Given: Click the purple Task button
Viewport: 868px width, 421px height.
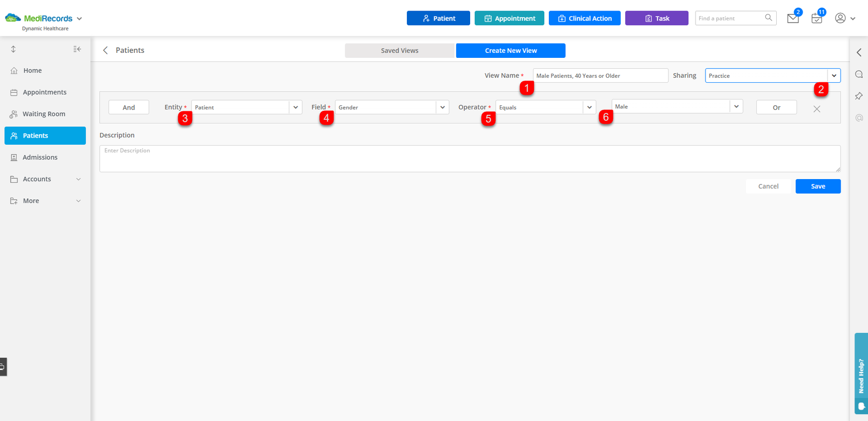Looking at the screenshot, I should [x=657, y=18].
